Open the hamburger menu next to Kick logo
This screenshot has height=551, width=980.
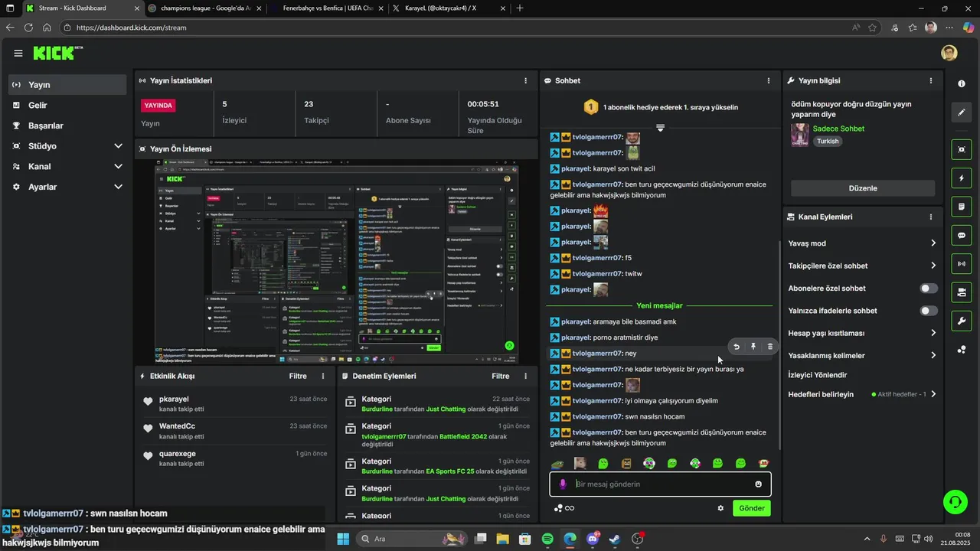18,53
